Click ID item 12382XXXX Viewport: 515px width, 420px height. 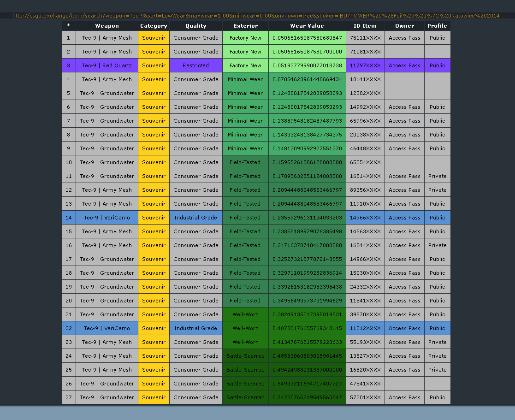point(365,93)
